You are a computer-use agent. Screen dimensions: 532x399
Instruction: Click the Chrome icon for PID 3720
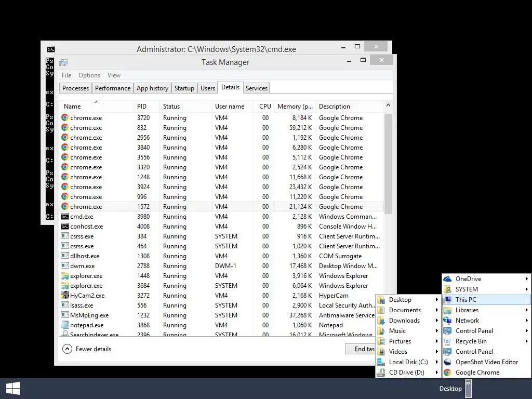point(65,118)
